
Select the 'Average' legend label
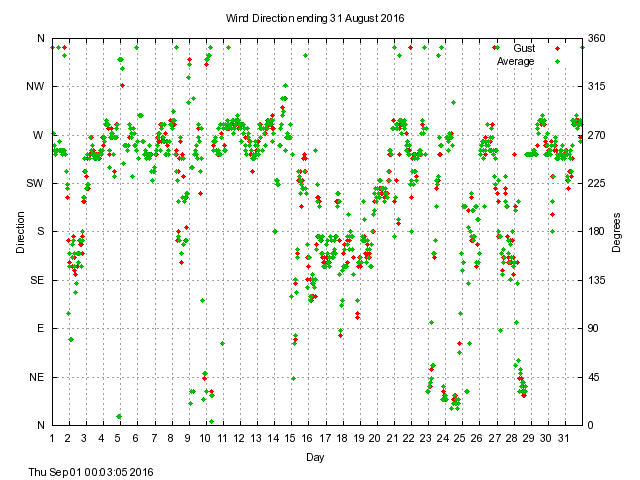point(516,61)
